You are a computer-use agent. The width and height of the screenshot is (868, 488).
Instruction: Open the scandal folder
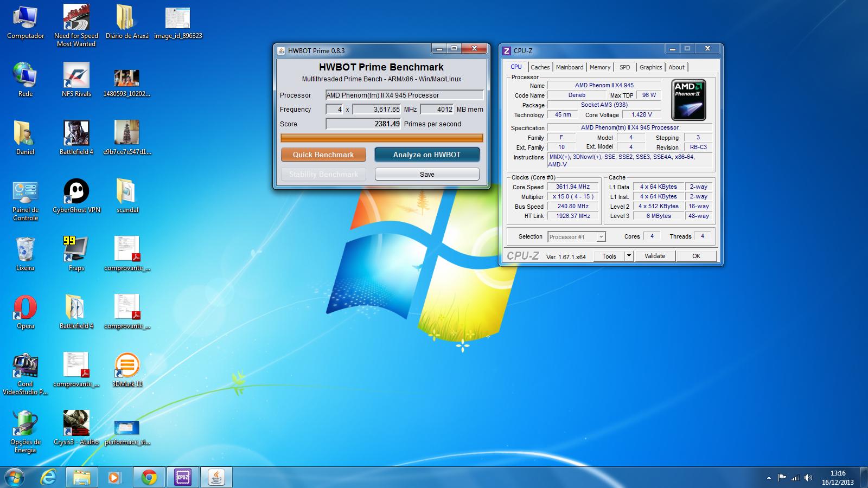[127, 196]
